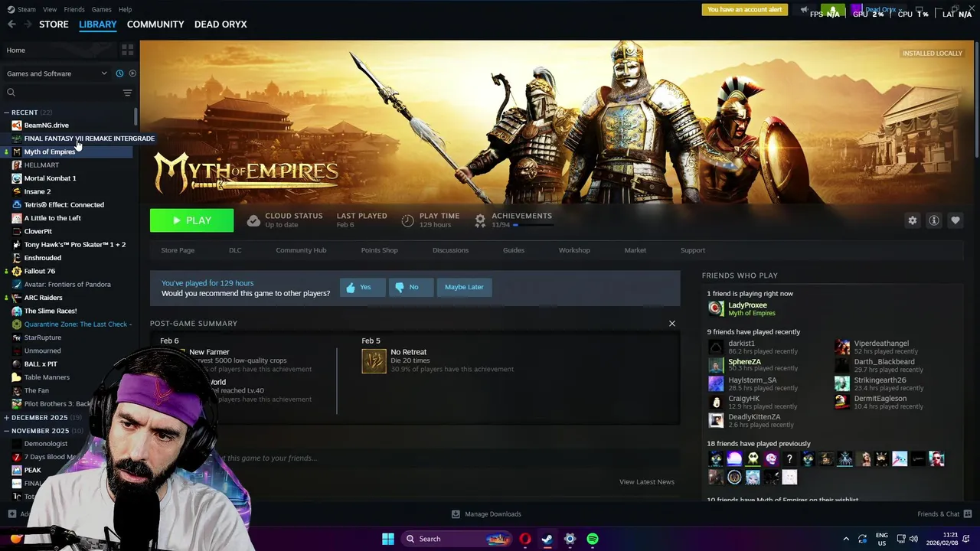Click the No Retreat achievement icon

374,360
